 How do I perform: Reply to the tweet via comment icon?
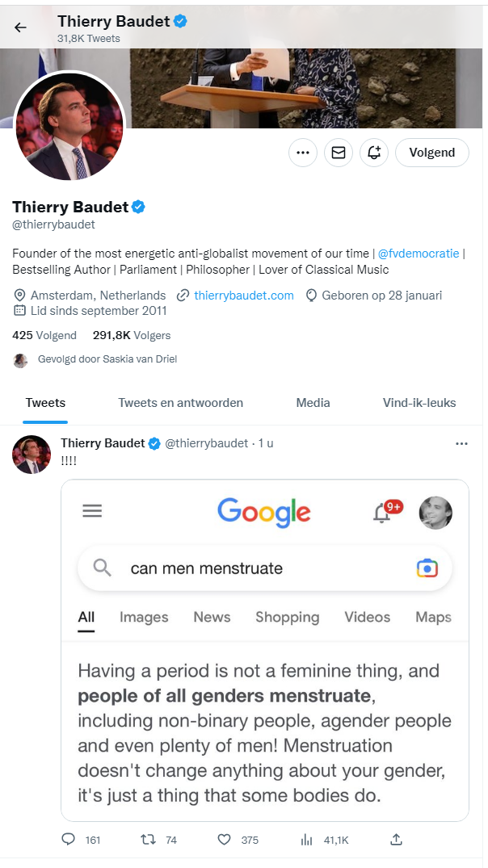point(69,840)
